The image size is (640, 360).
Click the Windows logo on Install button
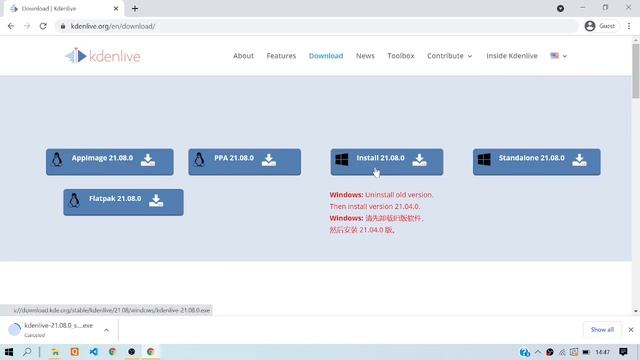point(342,160)
